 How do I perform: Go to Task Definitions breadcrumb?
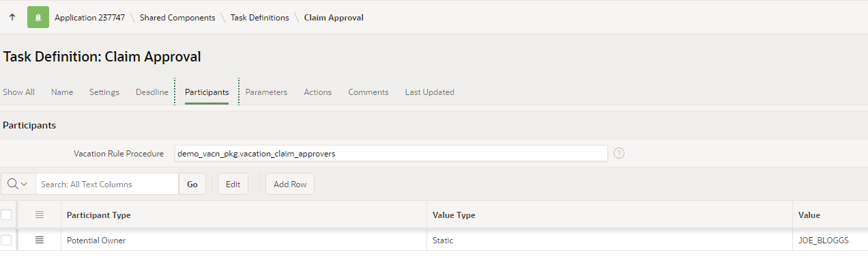(259, 17)
